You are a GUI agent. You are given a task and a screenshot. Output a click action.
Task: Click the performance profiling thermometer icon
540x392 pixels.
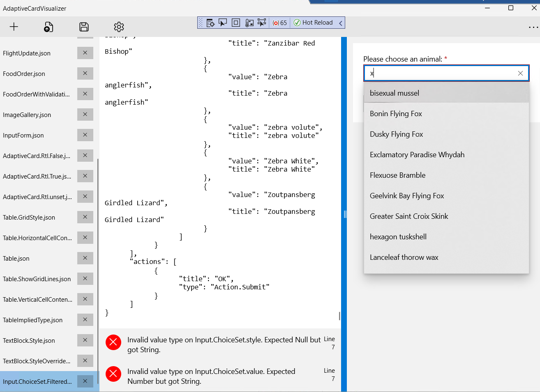point(249,23)
